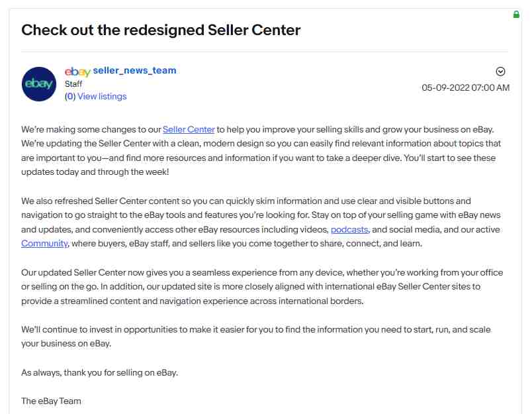Image resolution: width=532 pixels, height=414 pixels.
Task: Open the post options chevron menu
Action: pos(500,72)
